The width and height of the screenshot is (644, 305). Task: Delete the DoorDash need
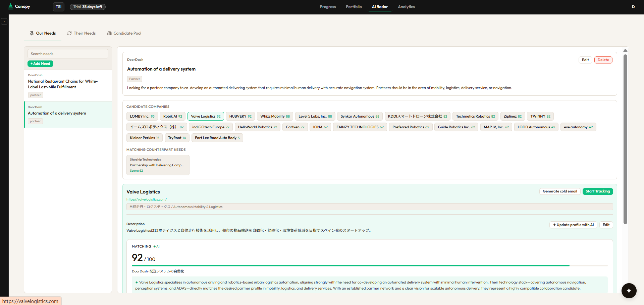[x=603, y=60]
